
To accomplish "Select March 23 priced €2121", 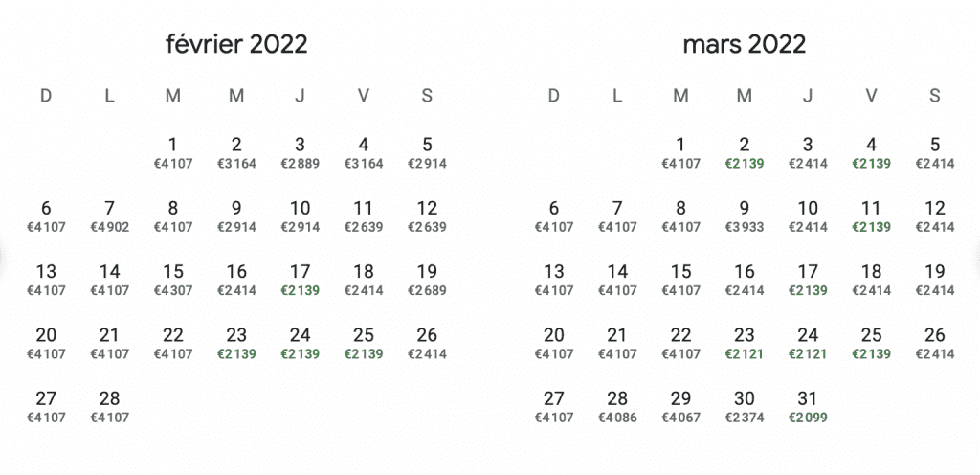I will pyautogui.click(x=744, y=343).
